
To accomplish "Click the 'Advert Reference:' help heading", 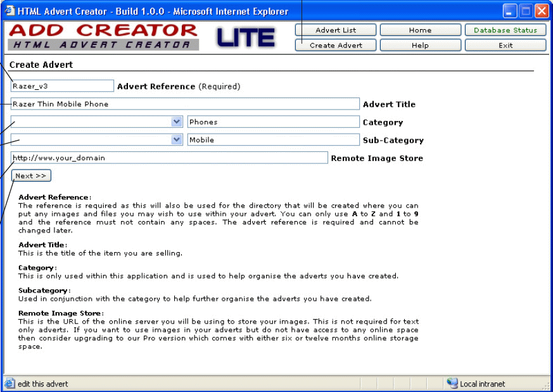I will [x=54, y=197].
